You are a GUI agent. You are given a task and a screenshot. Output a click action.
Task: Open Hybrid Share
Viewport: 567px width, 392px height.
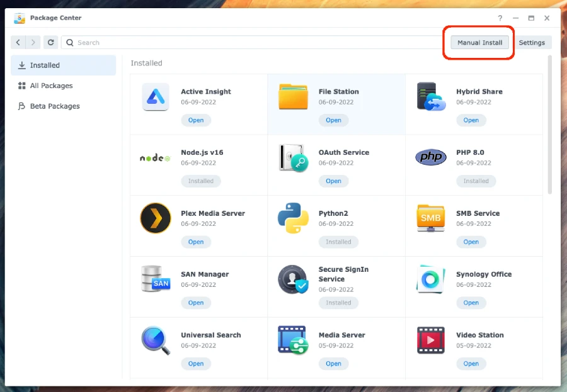tap(471, 120)
